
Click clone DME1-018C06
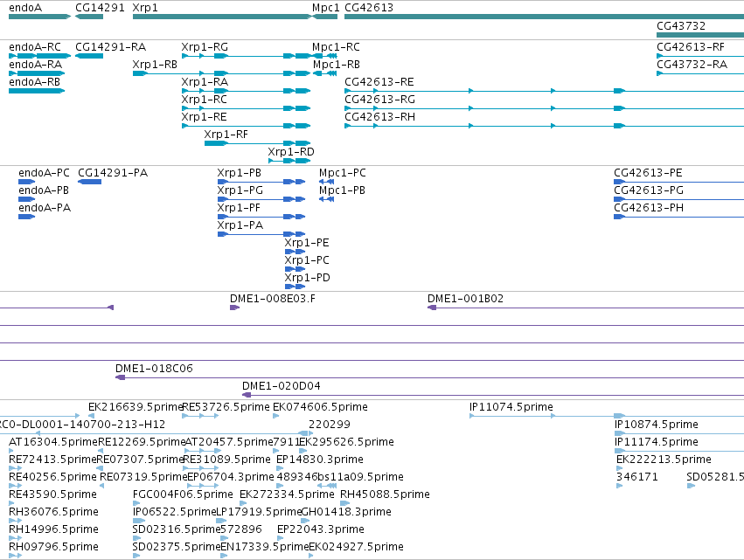coord(430,377)
